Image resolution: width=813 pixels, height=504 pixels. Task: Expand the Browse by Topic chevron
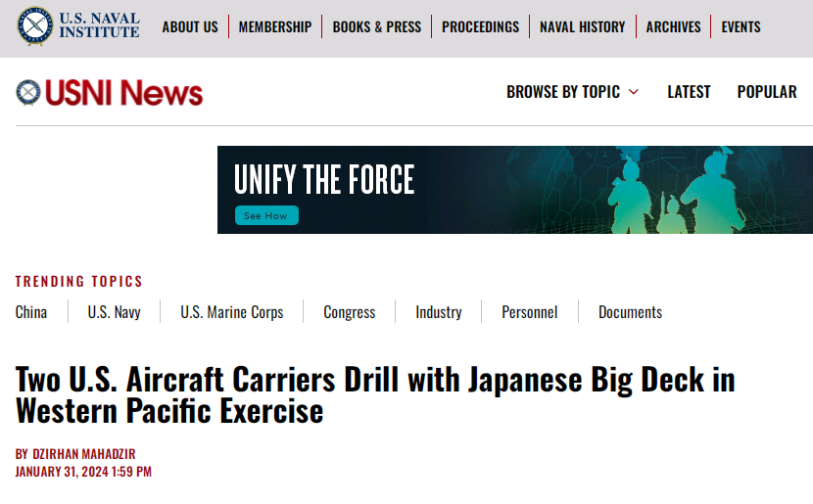[x=634, y=92]
